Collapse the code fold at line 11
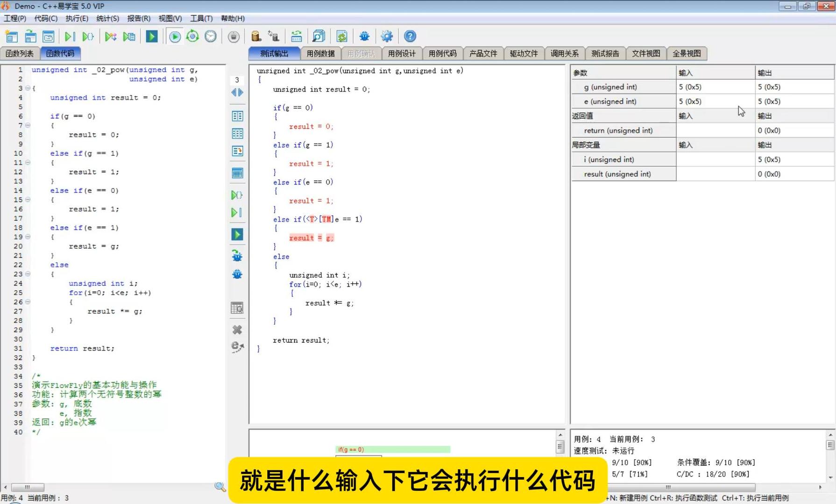836x504 pixels. point(28,162)
